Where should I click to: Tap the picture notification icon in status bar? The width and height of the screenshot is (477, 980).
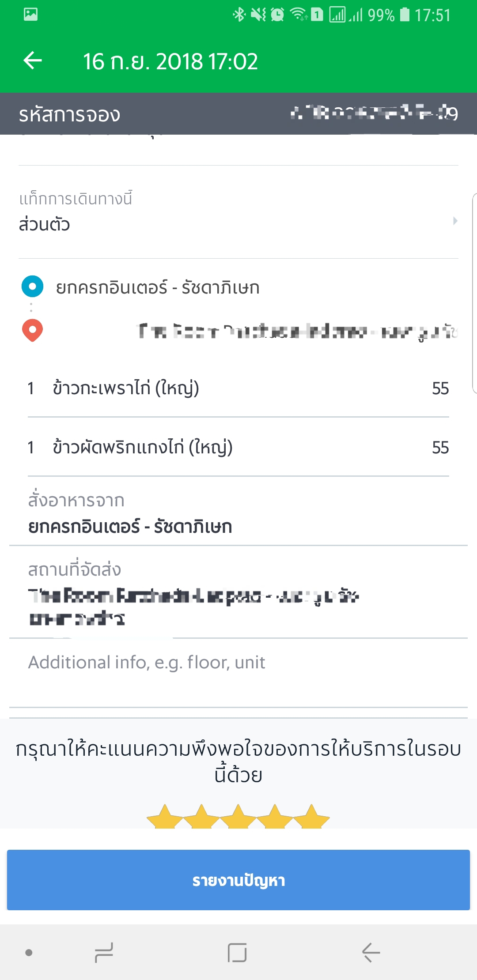pyautogui.click(x=30, y=15)
